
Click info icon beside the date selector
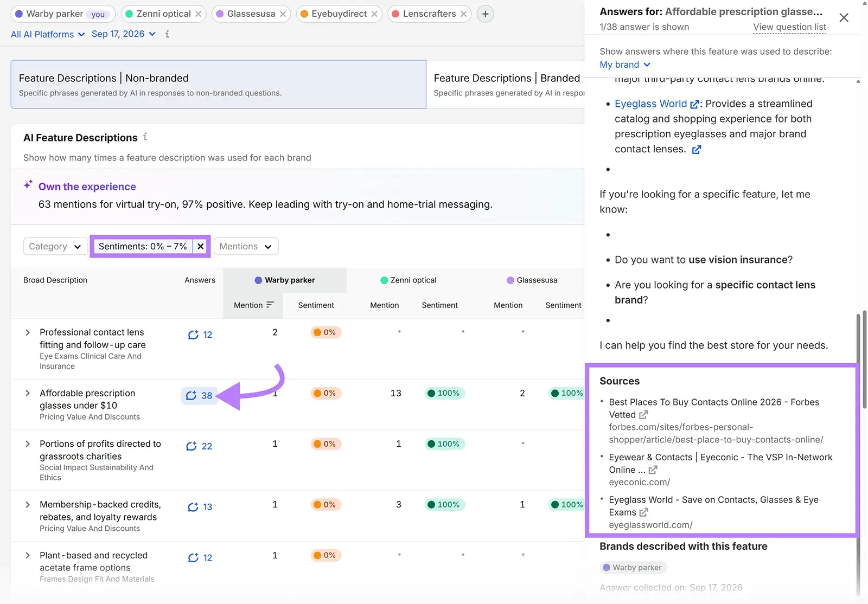(167, 34)
